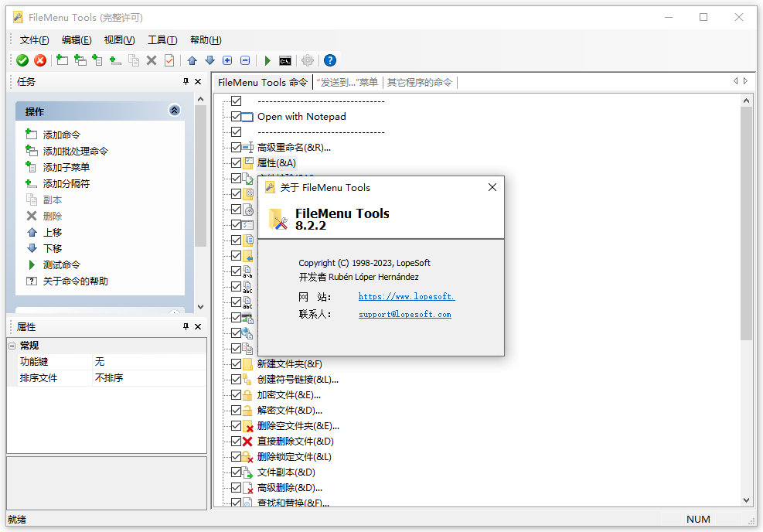Click the tab strip right arrow
763x532 pixels.
745,81
